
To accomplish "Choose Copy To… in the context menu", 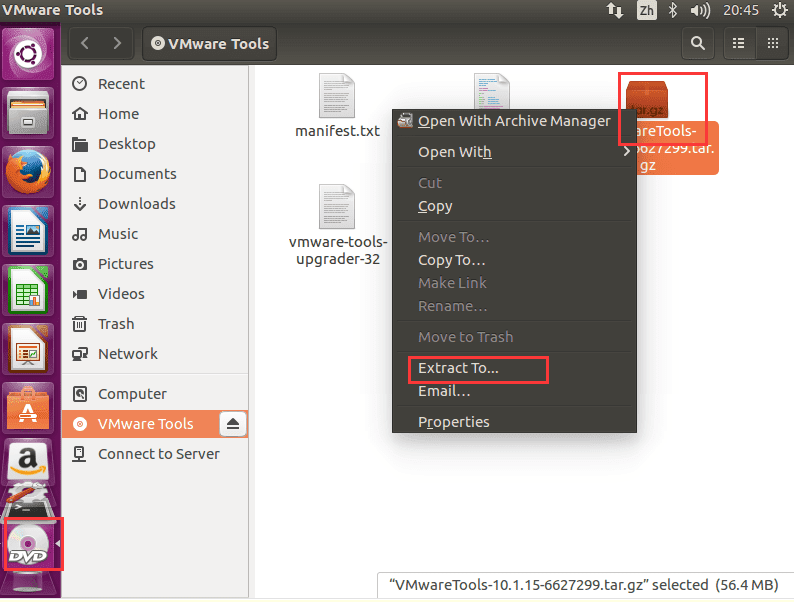I will pyautogui.click(x=514, y=260).
